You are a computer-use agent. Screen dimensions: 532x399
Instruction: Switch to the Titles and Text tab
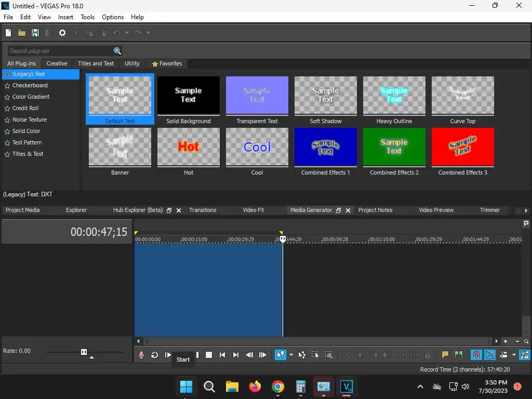tap(96, 63)
